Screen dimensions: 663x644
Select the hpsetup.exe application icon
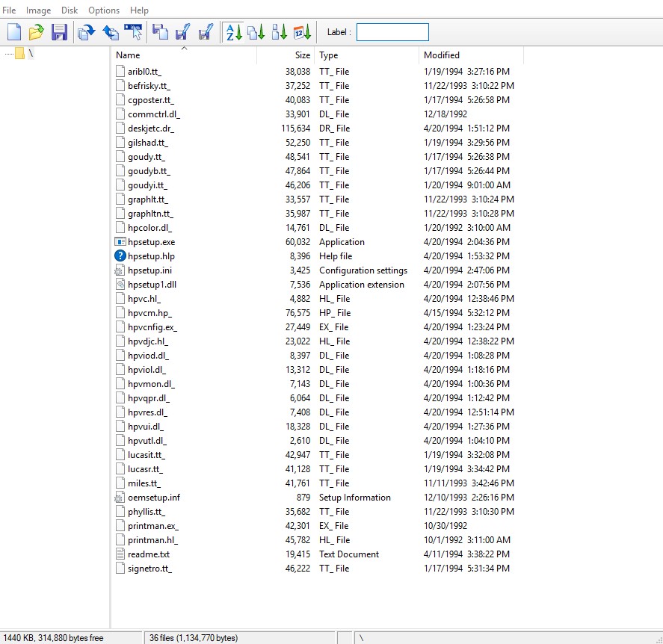pyautogui.click(x=120, y=242)
